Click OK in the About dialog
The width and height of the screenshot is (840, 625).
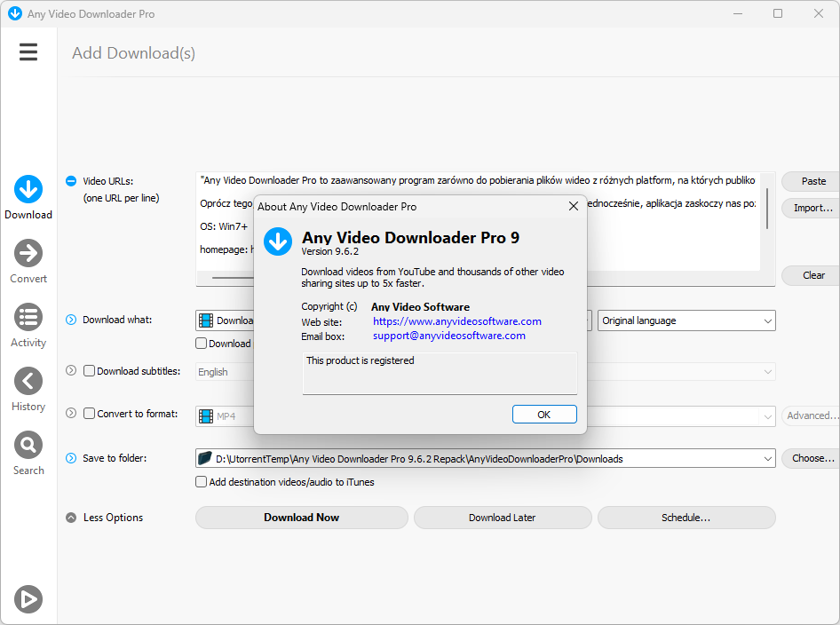[544, 414]
